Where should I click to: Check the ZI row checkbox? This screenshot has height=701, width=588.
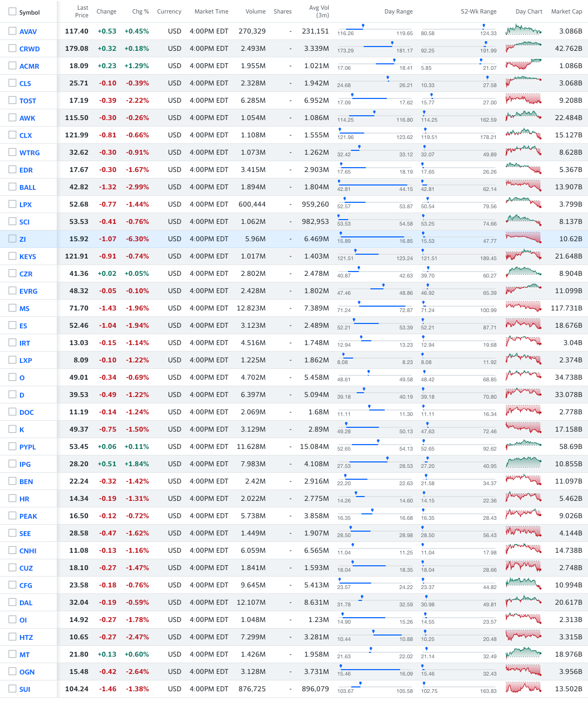click(x=12, y=239)
